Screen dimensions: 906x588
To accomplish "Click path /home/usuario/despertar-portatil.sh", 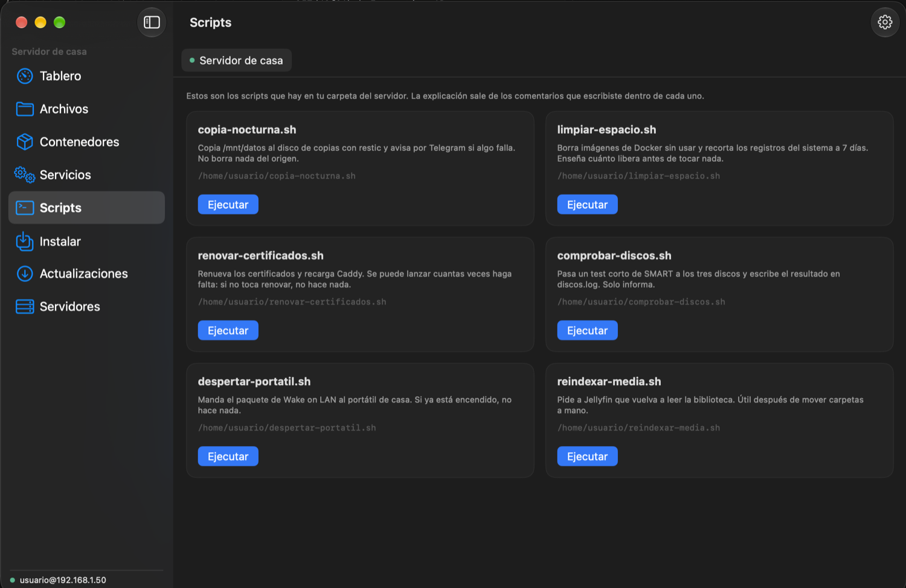I will coord(287,428).
